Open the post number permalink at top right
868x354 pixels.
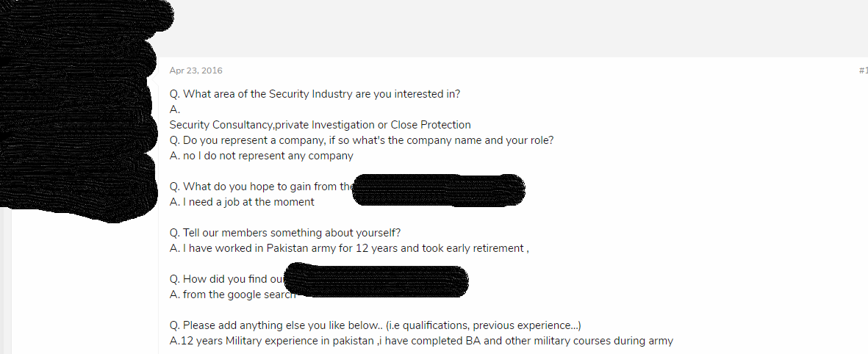click(863, 71)
